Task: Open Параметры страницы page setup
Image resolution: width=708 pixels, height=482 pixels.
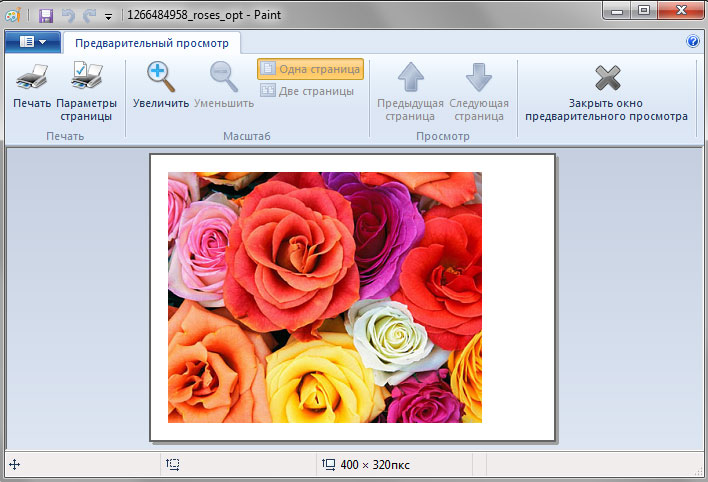Action: [x=86, y=77]
